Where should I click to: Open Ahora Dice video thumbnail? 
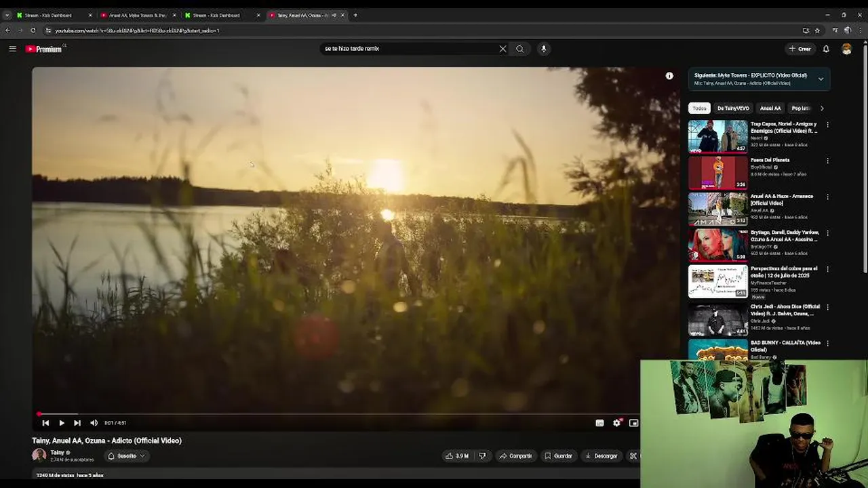[717, 319]
